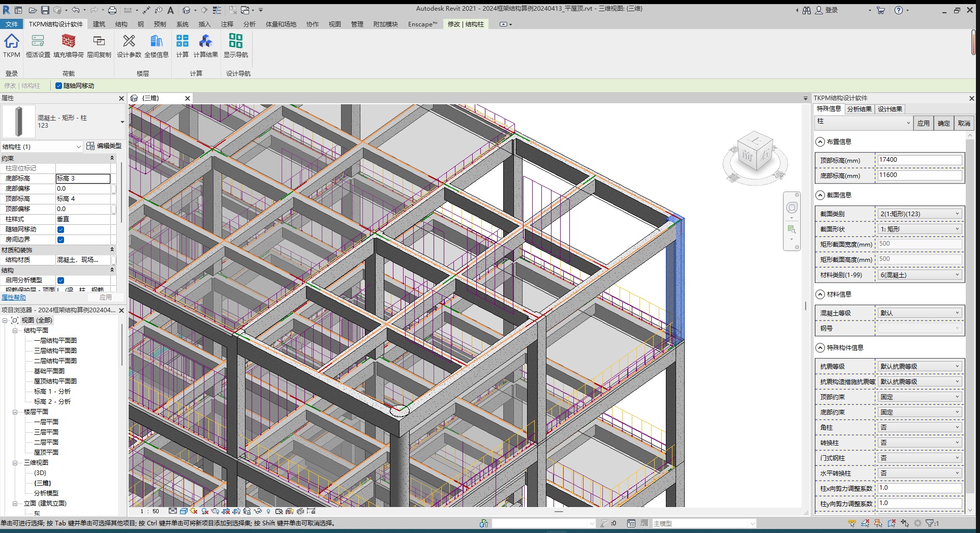Image resolution: width=980 pixels, height=533 pixels.
Task: Click the search binoculars icon in title bar
Action: [807, 10]
